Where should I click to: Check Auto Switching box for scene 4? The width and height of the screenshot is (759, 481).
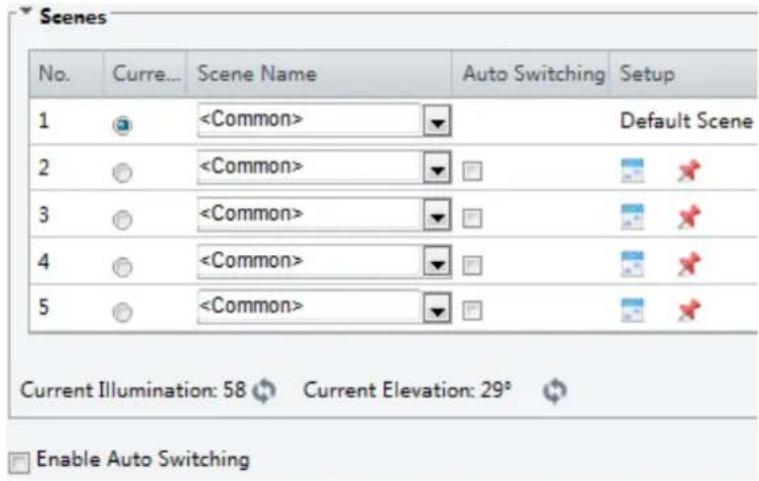coord(472,265)
